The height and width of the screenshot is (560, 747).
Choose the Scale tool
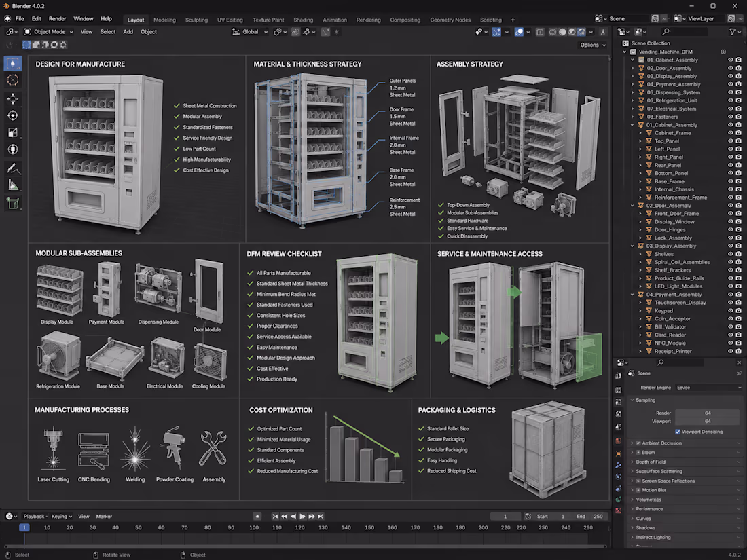13,132
